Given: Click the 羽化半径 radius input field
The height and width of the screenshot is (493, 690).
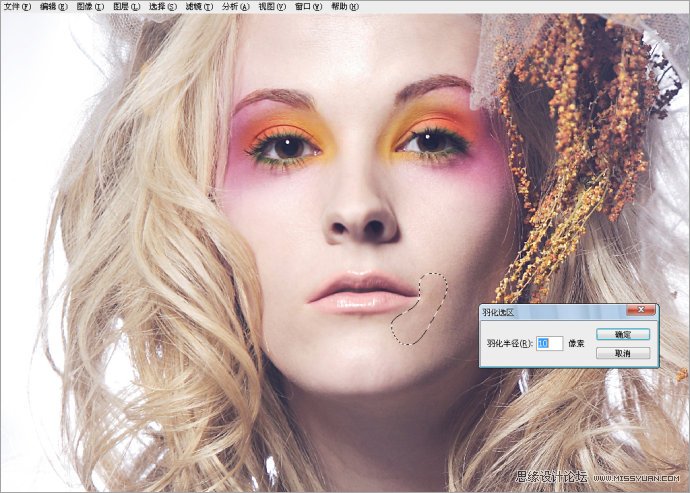Looking at the screenshot, I should (550, 343).
